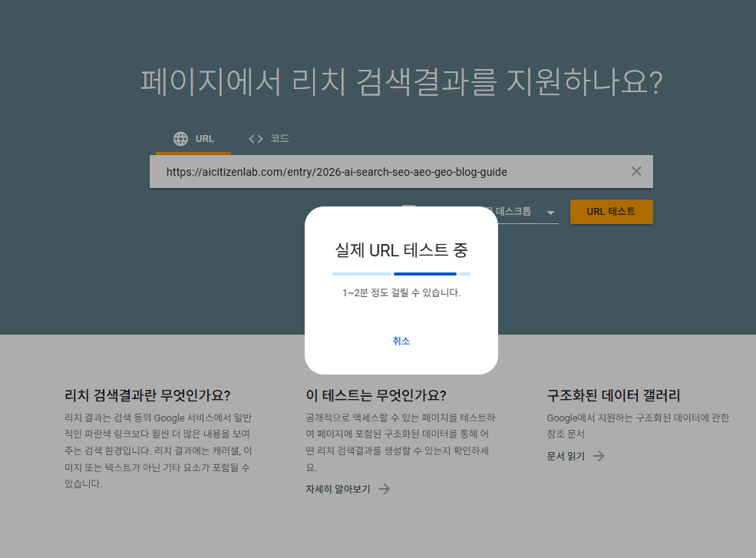Click the URL 테스트 button
The image size is (756, 558).
point(611,212)
